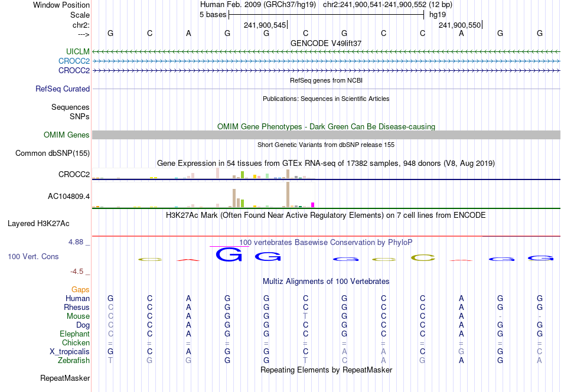Click the RepeatMasker track label
The image size is (561, 392).
pyautogui.click(x=65, y=378)
